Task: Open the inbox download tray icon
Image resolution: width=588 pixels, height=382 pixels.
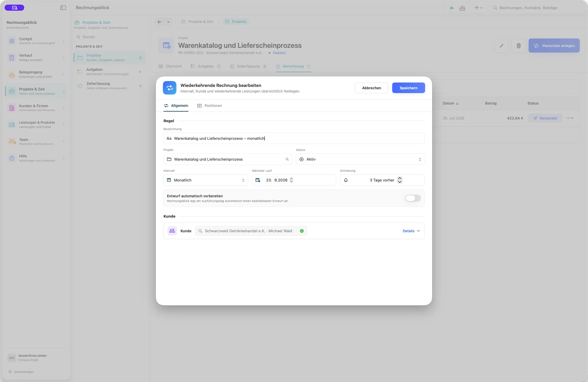Action: pyautogui.click(x=462, y=8)
